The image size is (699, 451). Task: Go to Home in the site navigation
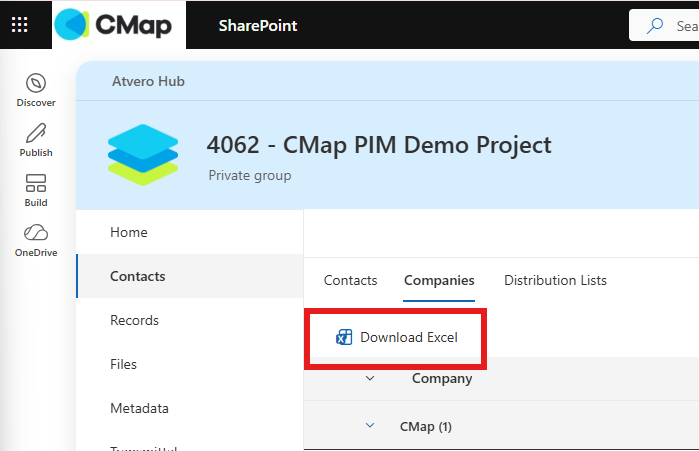point(190,232)
